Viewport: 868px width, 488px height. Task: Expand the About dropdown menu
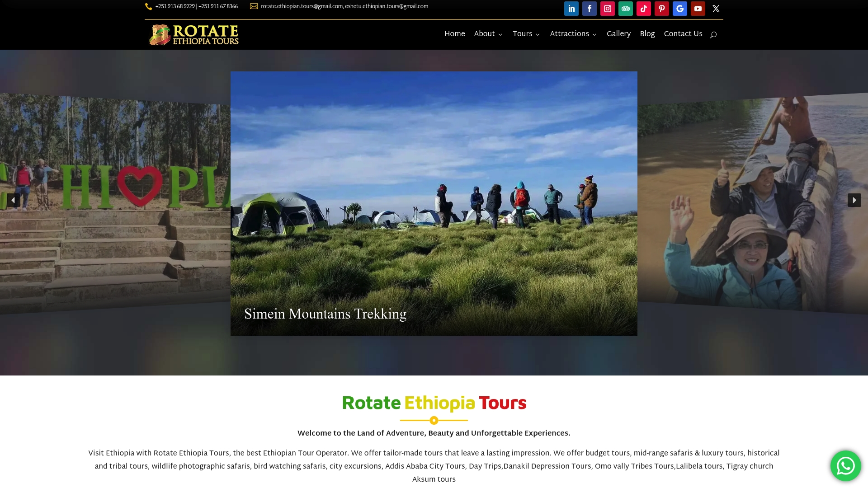(488, 34)
